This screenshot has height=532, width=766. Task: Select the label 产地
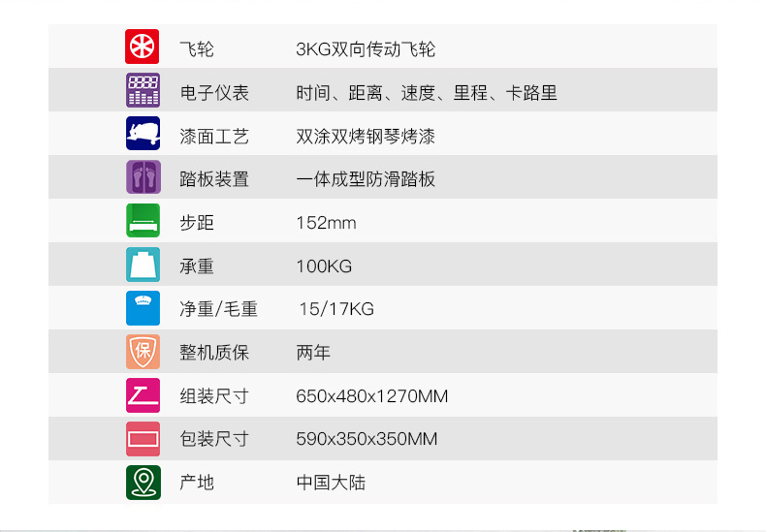coord(197,483)
